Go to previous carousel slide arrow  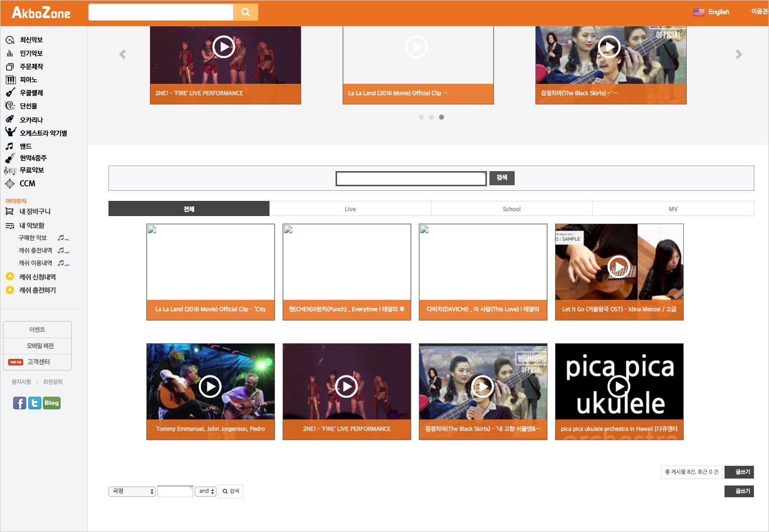(122, 54)
